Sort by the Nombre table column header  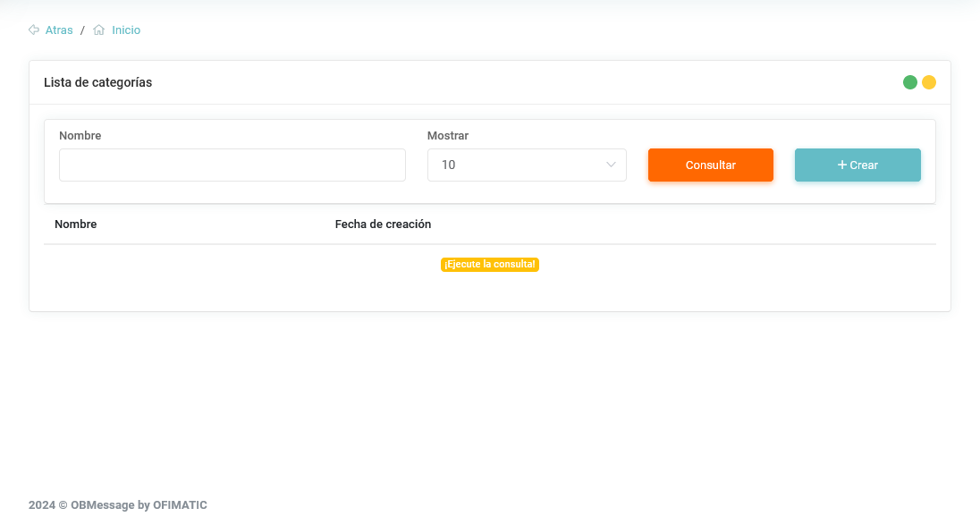tap(76, 224)
